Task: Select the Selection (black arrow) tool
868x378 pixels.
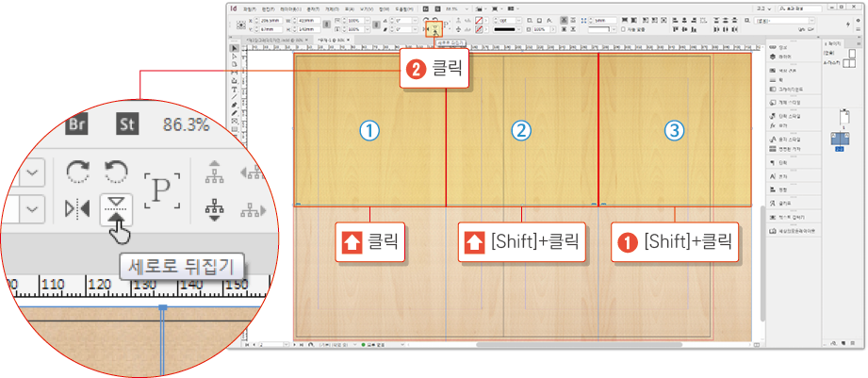Action: coord(233,48)
